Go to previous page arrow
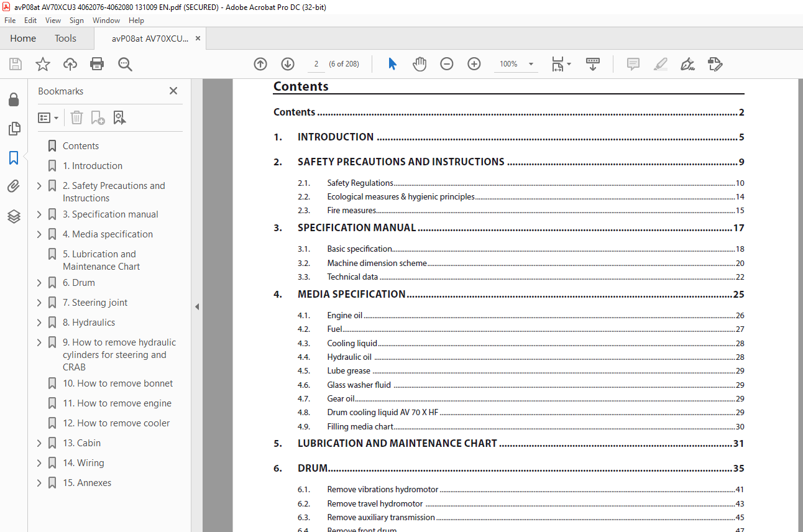 pyautogui.click(x=260, y=64)
